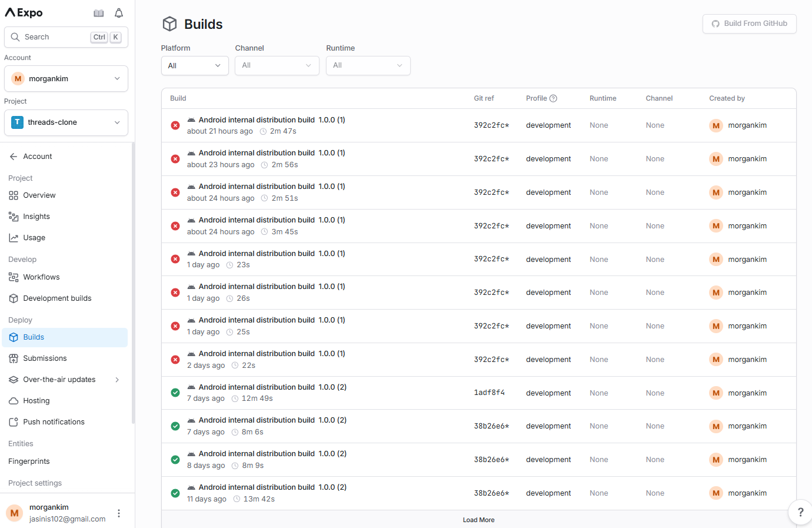
Task: Click the Usage chart icon
Action: [x=14, y=238]
